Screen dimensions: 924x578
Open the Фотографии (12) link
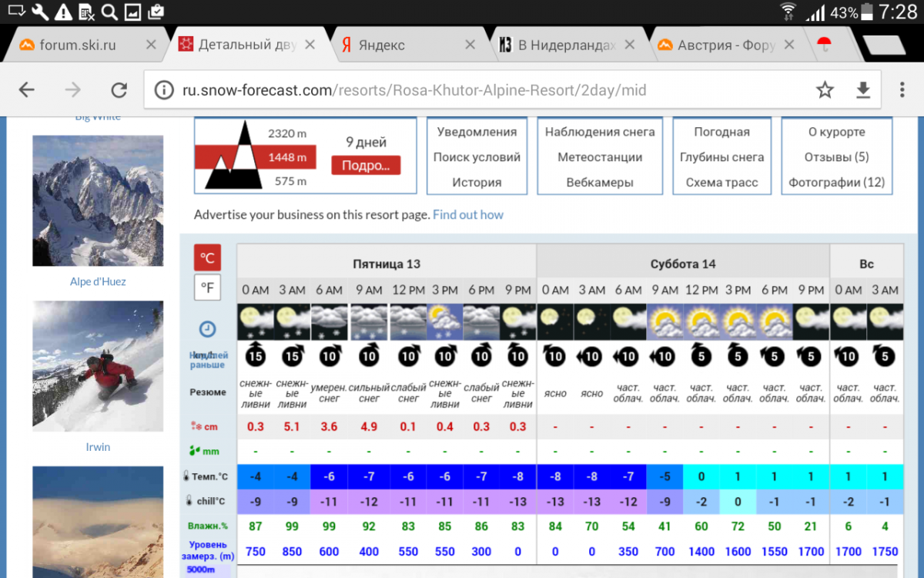coord(836,183)
